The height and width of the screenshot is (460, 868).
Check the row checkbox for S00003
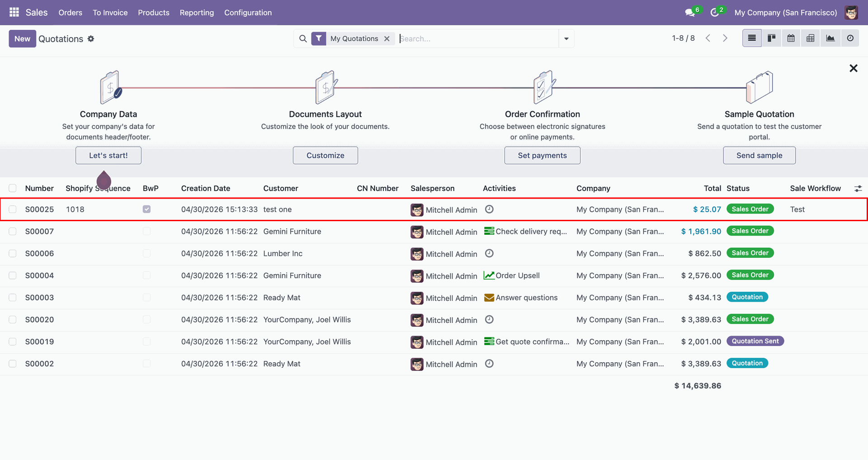click(13, 298)
